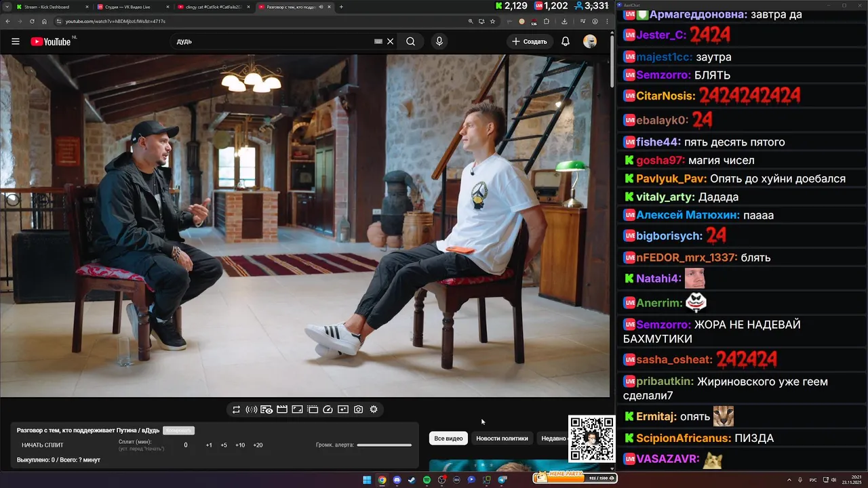Activate voice search microphone
This screenshot has height=488, width=868.
[439, 41]
